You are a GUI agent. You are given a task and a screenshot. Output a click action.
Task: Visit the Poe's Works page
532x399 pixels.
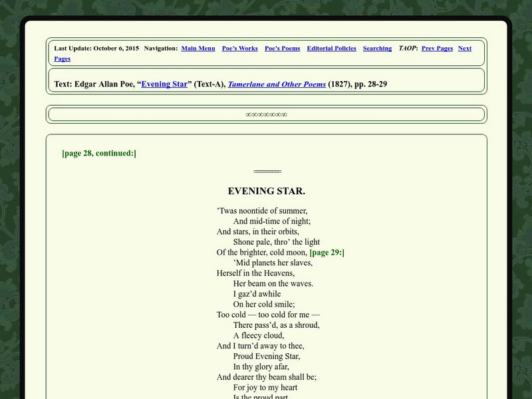coord(239,49)
